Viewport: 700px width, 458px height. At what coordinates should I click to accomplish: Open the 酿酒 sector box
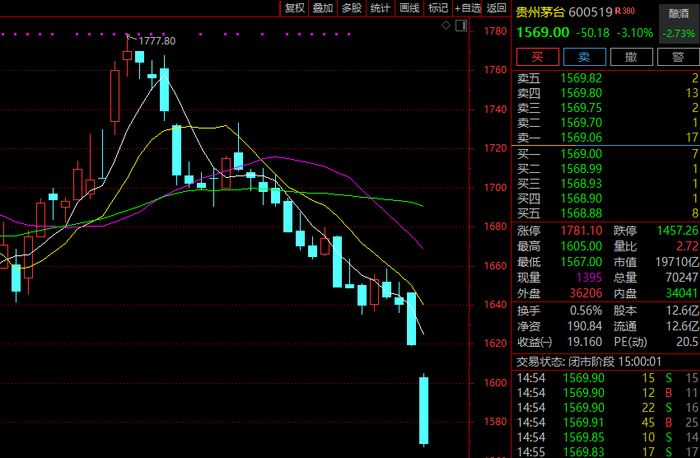coord(679,24)
